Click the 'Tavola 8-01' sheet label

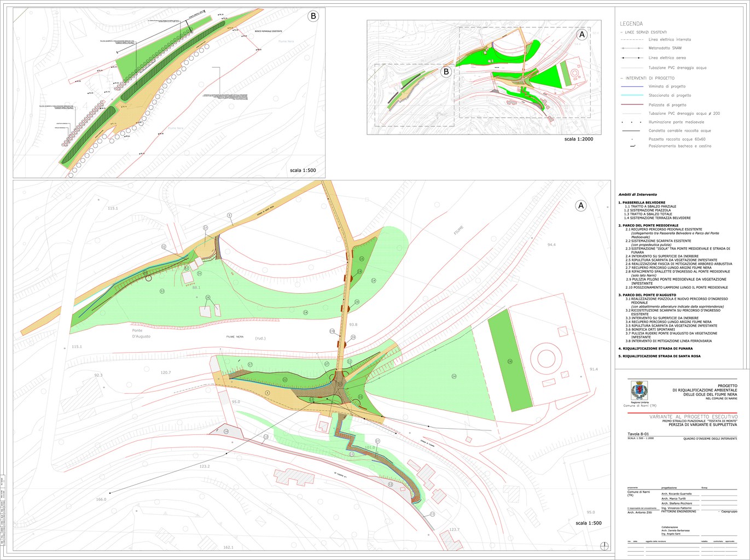[639, 434]
